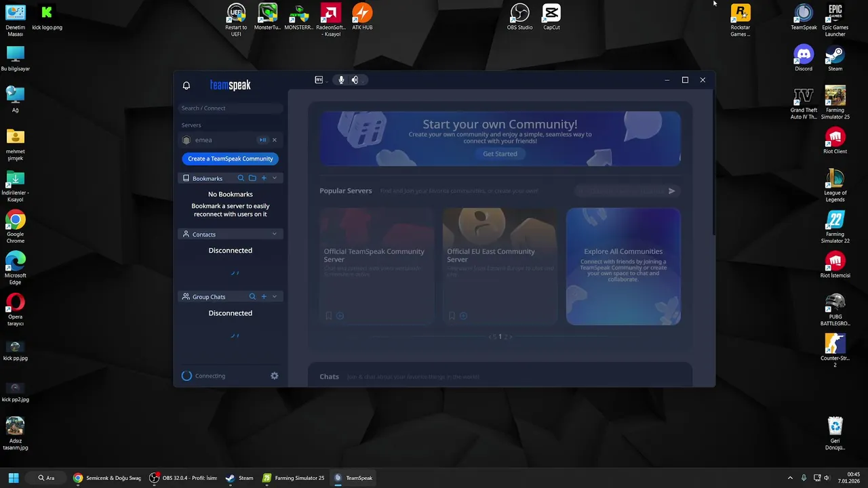868x488 pixels.
Task: Click the Contacts person icon
Action: [186, 234]
